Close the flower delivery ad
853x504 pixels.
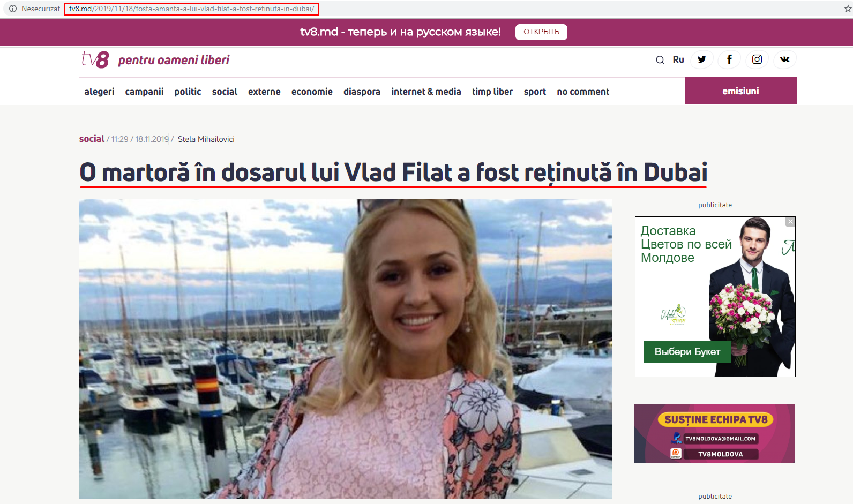click(790, 222)
